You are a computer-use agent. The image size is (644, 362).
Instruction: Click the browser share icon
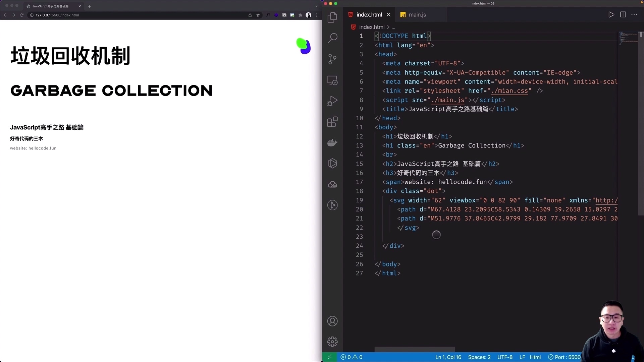(250, 15)
